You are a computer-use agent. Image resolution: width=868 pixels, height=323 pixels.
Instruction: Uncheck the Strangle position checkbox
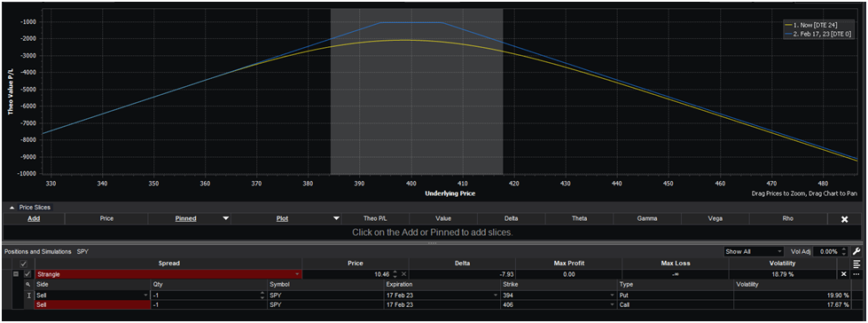27,274
